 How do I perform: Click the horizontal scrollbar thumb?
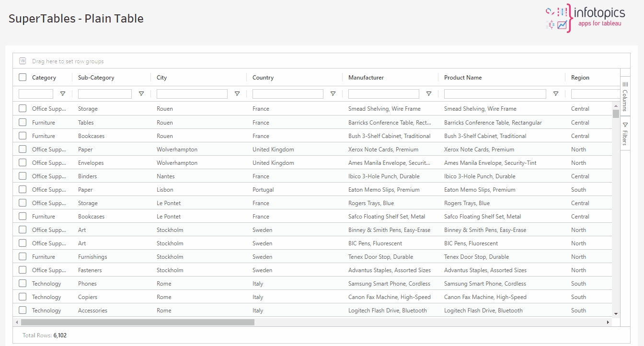pyautogui.click(x=138, y=323)
